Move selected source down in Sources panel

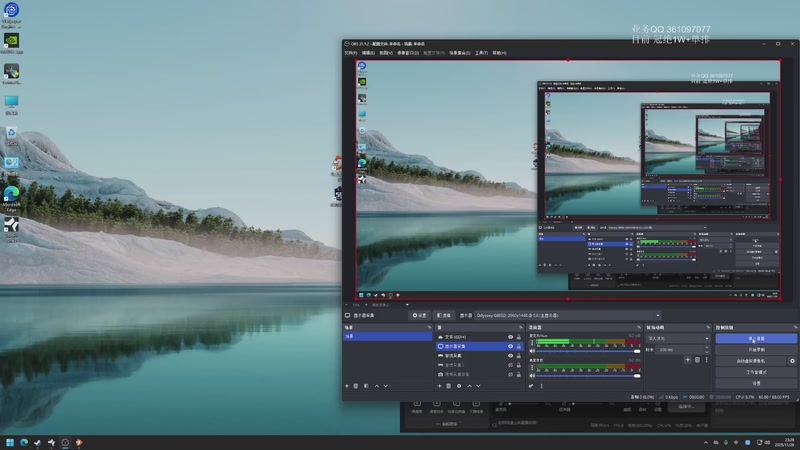(478, 386)
